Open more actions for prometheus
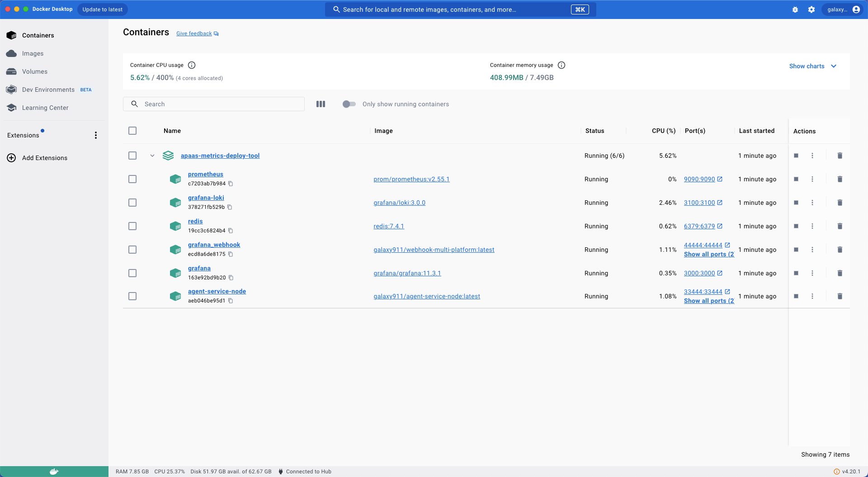868x477 pixels. click(x=812, y=179)
